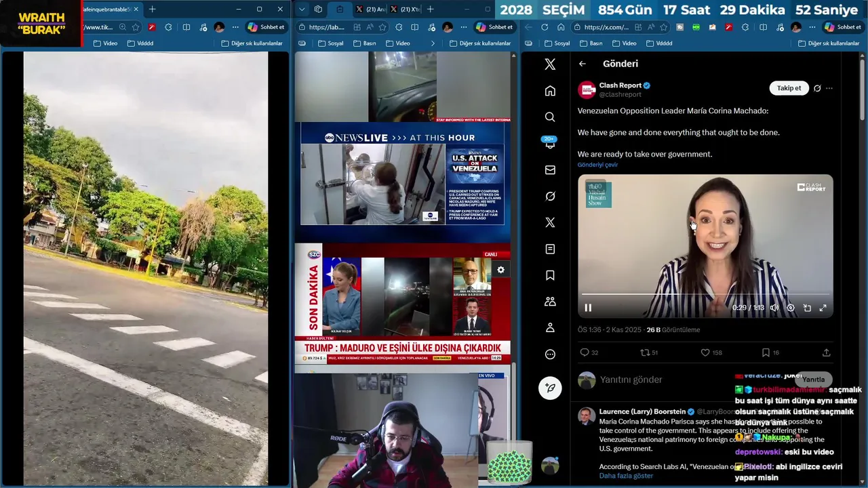Refresh the page in X browser window

click(545, 27)
